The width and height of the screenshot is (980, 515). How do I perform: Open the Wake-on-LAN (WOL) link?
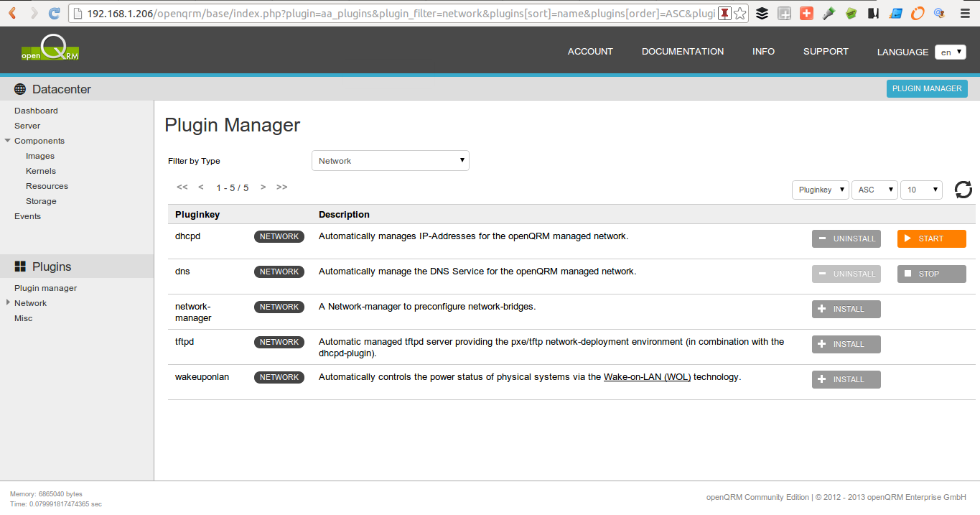pyautogui.click(x=647, y=377)
